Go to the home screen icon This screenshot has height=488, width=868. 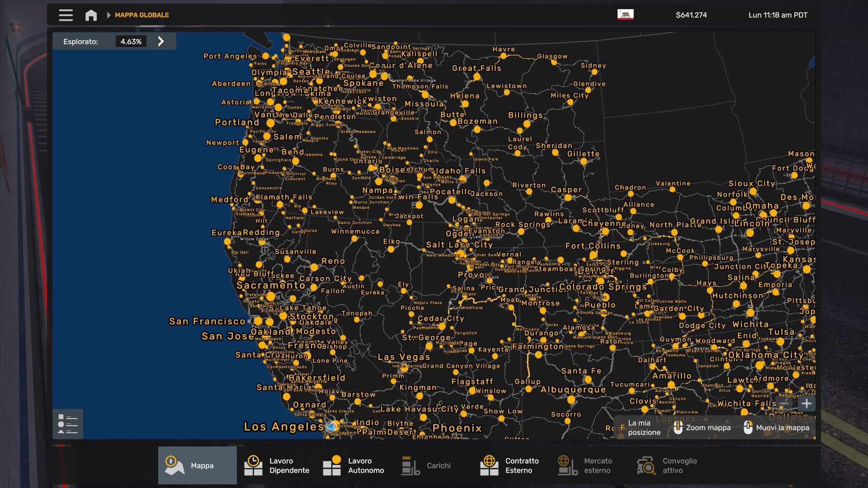click(91, 15)
